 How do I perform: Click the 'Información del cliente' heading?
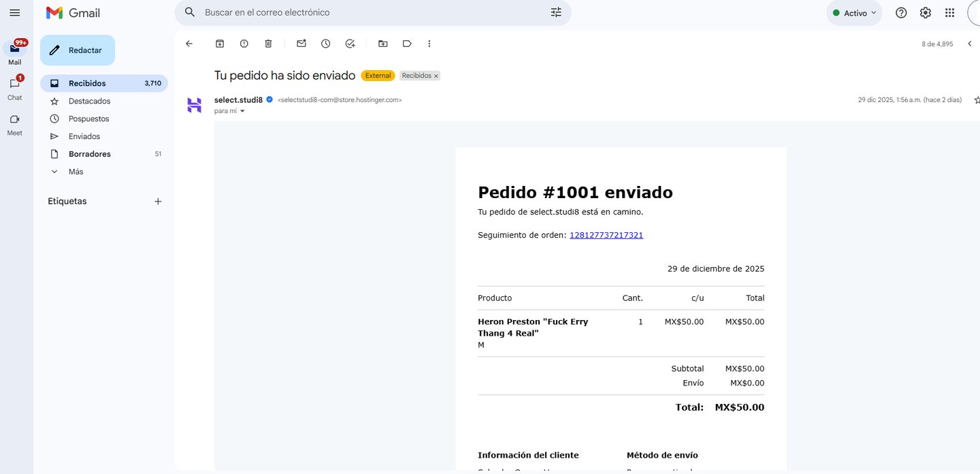pyautogui.click(x=528, y=455)
